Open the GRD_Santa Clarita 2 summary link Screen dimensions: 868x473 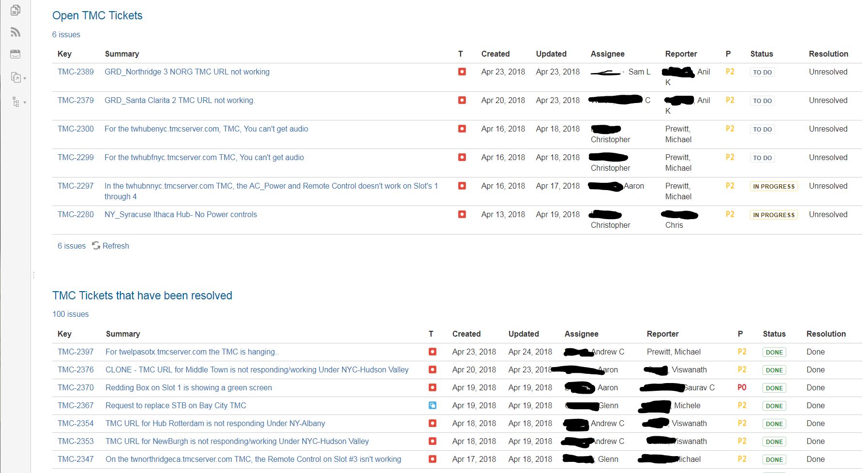coord(180,100)
